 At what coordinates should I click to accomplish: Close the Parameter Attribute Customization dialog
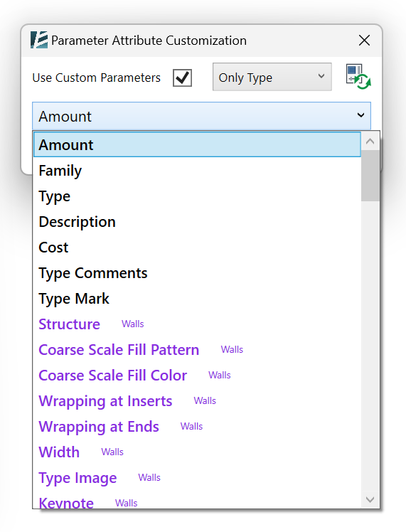tap(364, 41)
